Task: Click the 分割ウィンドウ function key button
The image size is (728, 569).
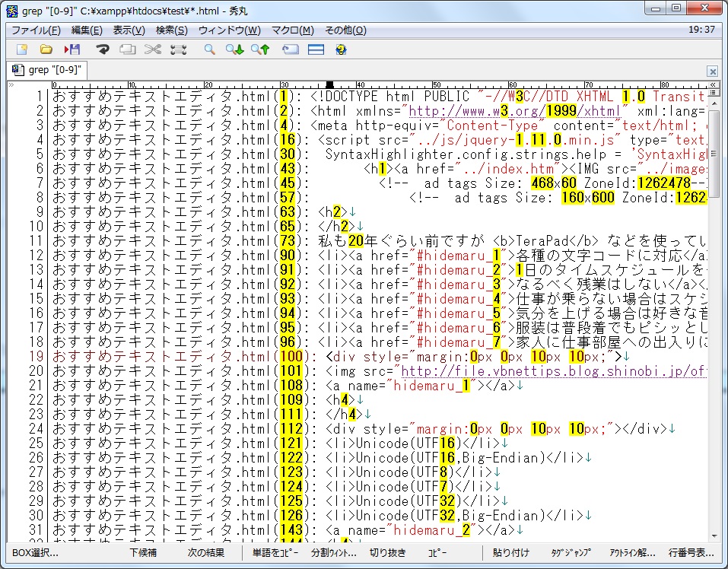Action: click(x=334, y=553)
